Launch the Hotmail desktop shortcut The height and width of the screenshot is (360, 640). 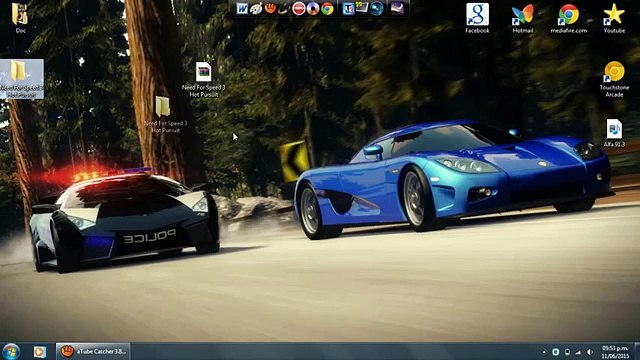(x=523, y=18)
